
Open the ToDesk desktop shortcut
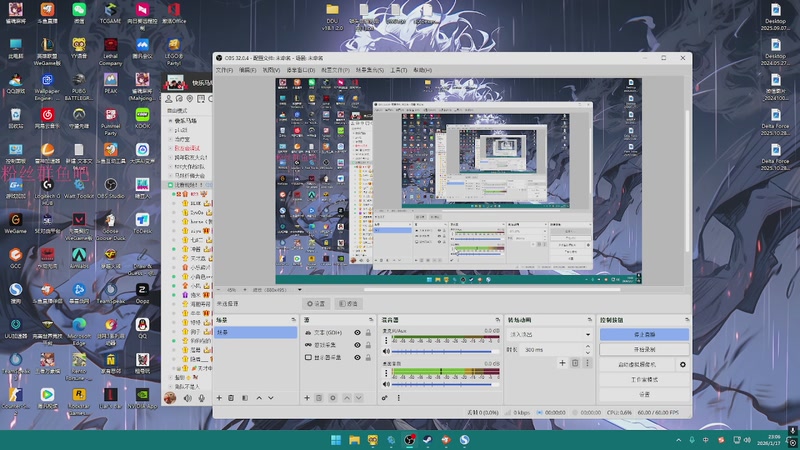click(142, 223)
